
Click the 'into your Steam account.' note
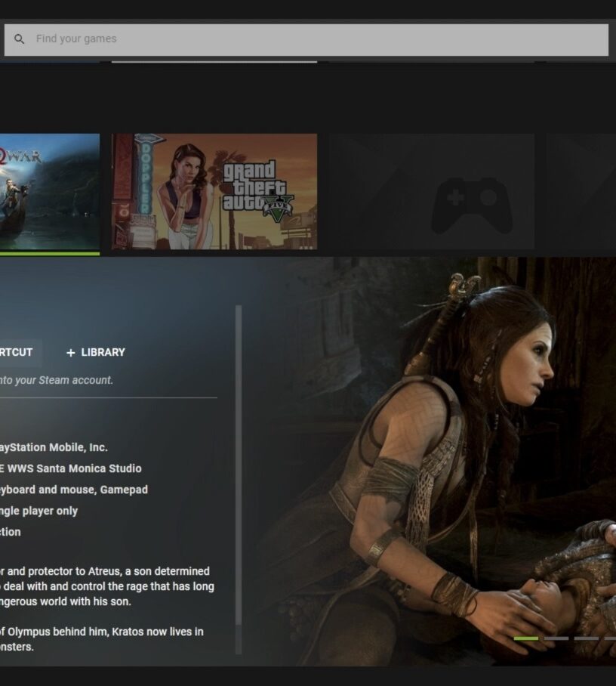tap(56, 380)
